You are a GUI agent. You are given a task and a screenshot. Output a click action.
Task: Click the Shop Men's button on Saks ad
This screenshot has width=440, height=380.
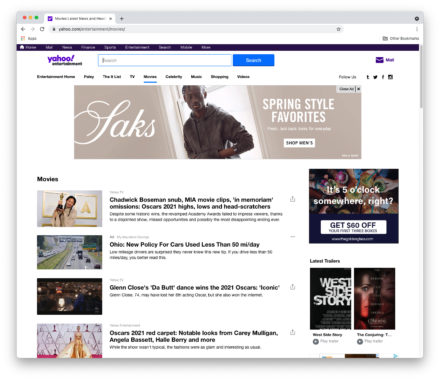point(299,143)
